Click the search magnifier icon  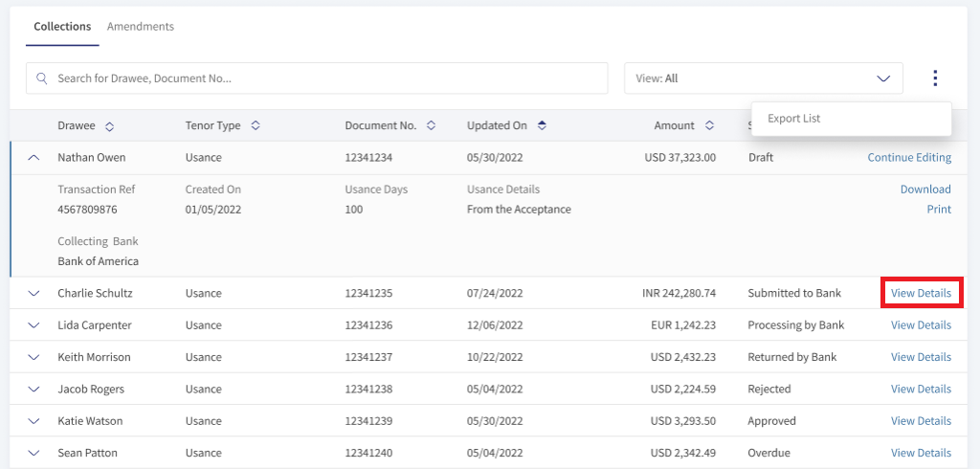pyautogui.click(x=42, y=78)
